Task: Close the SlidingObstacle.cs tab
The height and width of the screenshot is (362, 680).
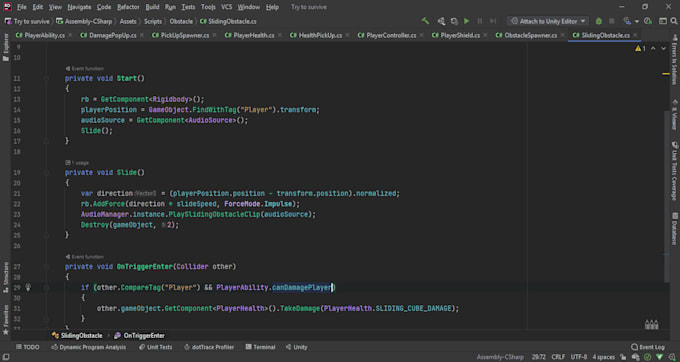Action: 635,36
